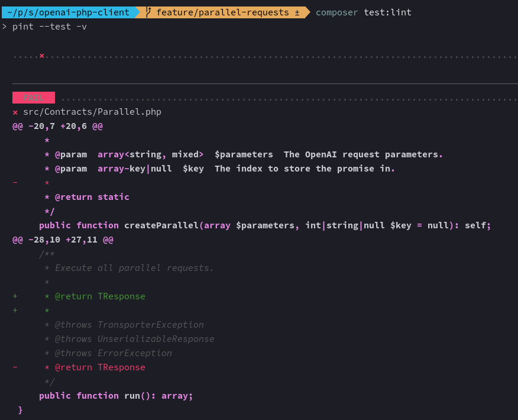The image size is (518, 420).
Task: Click the minus marker on removed asterisk line
Action: pos(15,182)
